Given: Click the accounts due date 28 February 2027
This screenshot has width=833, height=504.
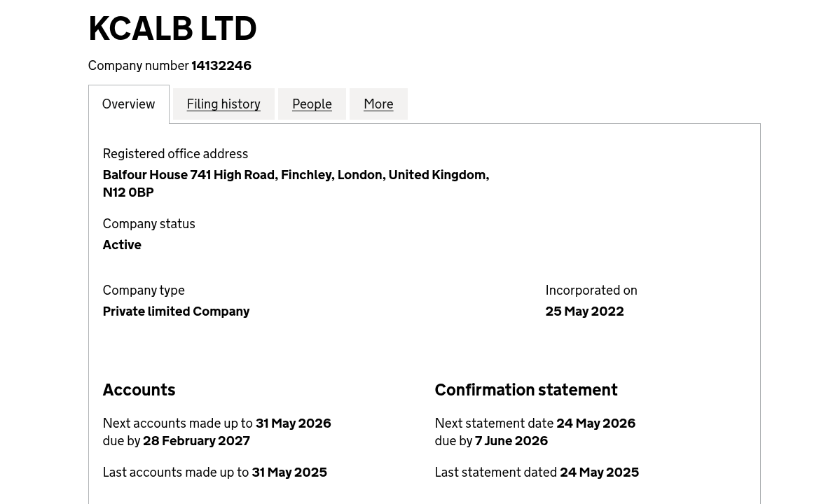Looking at the screenshot, I should (x=196, y=440).
